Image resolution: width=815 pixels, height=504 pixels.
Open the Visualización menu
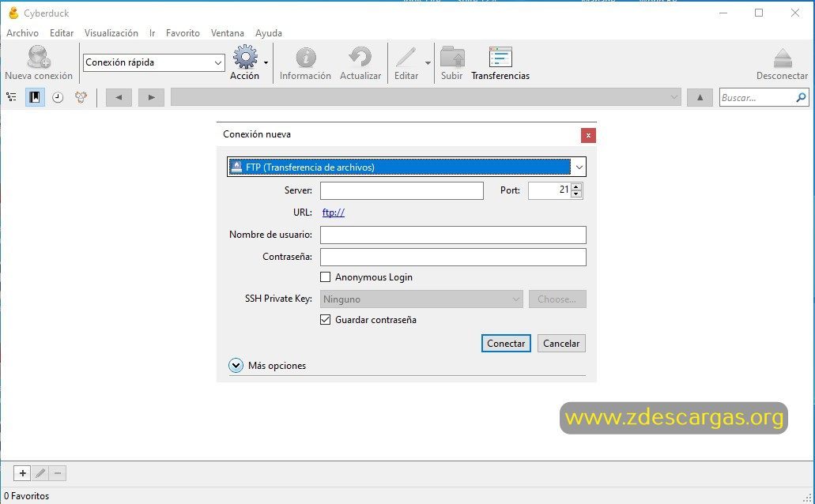[111, 32]
